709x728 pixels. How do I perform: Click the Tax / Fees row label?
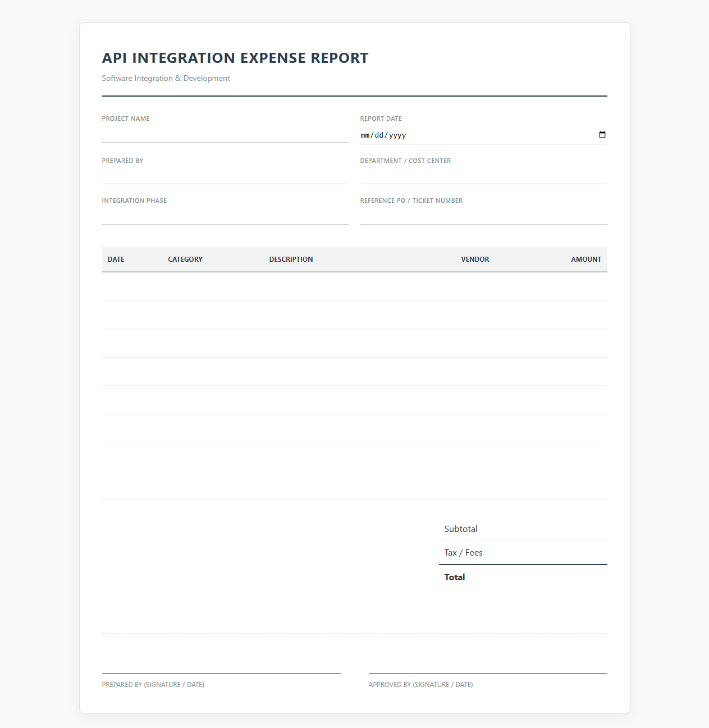[464, 553]
